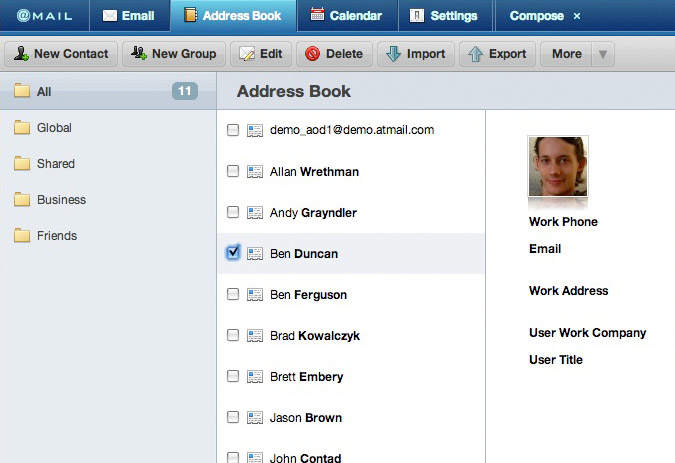Open the Business folder
This screenshot has height=463, width=675.
pos(108,200)
